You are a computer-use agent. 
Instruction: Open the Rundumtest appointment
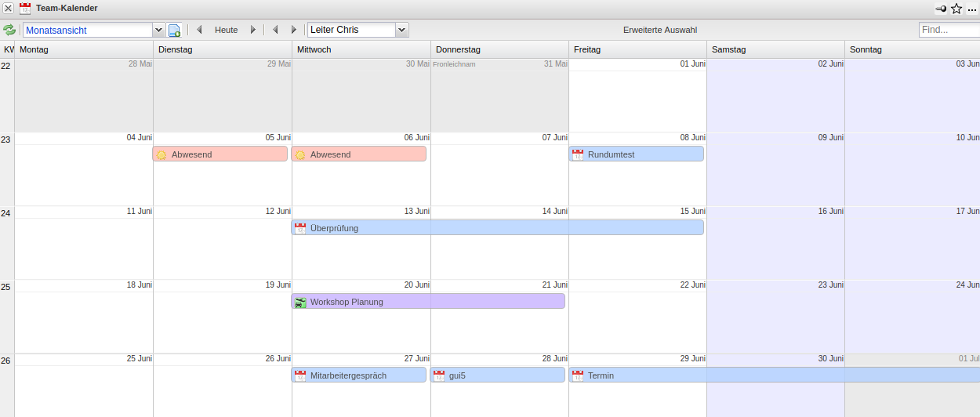click(x=637, y=154)
